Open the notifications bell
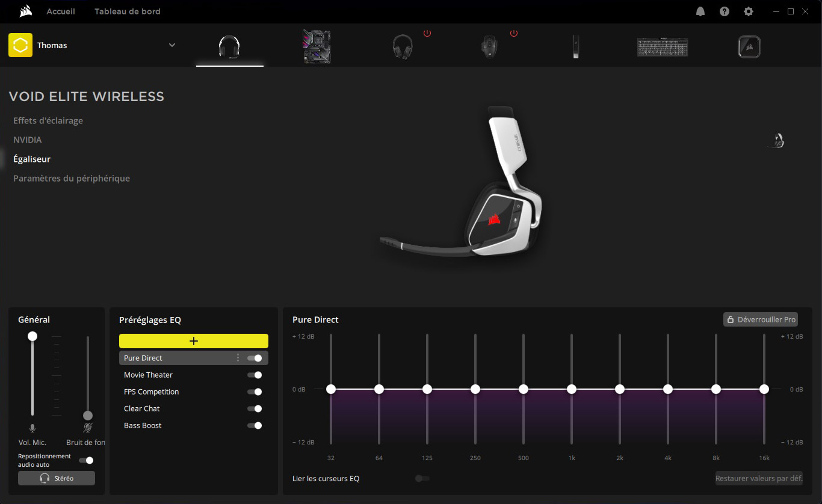Screen dimensions: 822x504 (700, 11)
